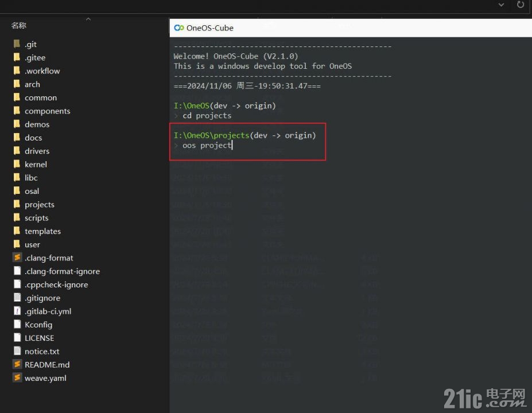Select the templates folder name
This screenshot has height=413, width=532.
click(42, 231)
